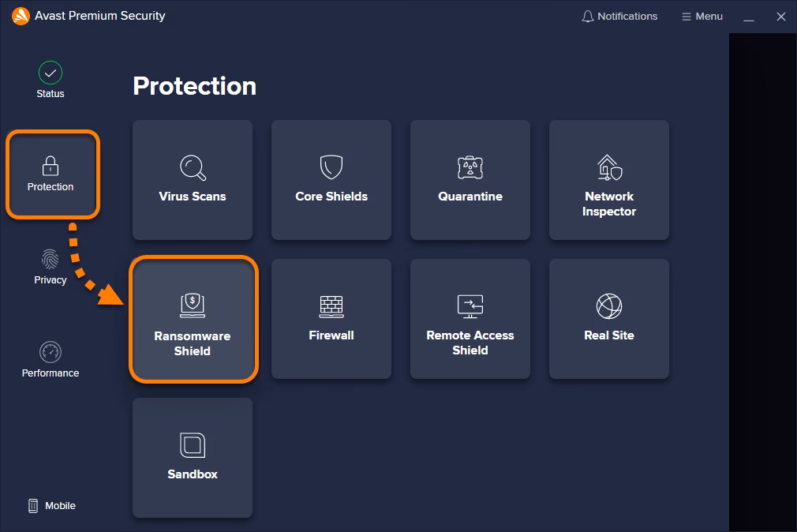Open the Remote Access Shield tile
Image resolution: width=797 pixels, height=532 pixels.
(470, 319)
